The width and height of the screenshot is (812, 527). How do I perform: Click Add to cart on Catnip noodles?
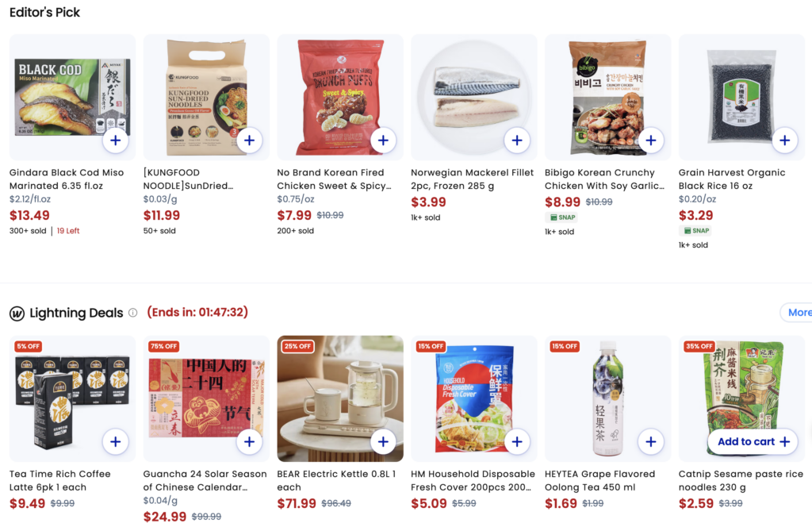point(753,441)
